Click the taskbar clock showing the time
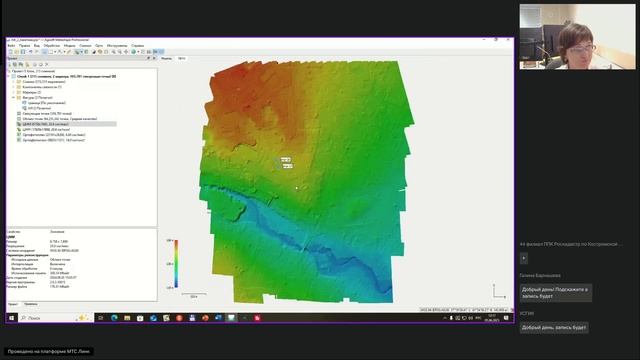This screenshot has height=360, width=640. 492,318
